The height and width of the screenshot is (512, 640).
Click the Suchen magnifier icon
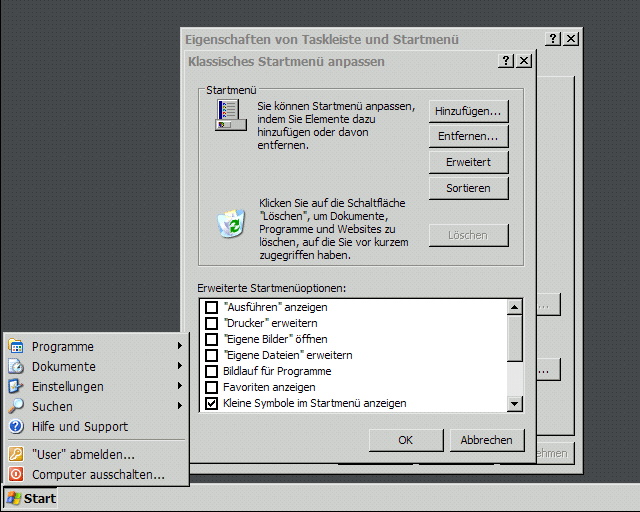16,406
